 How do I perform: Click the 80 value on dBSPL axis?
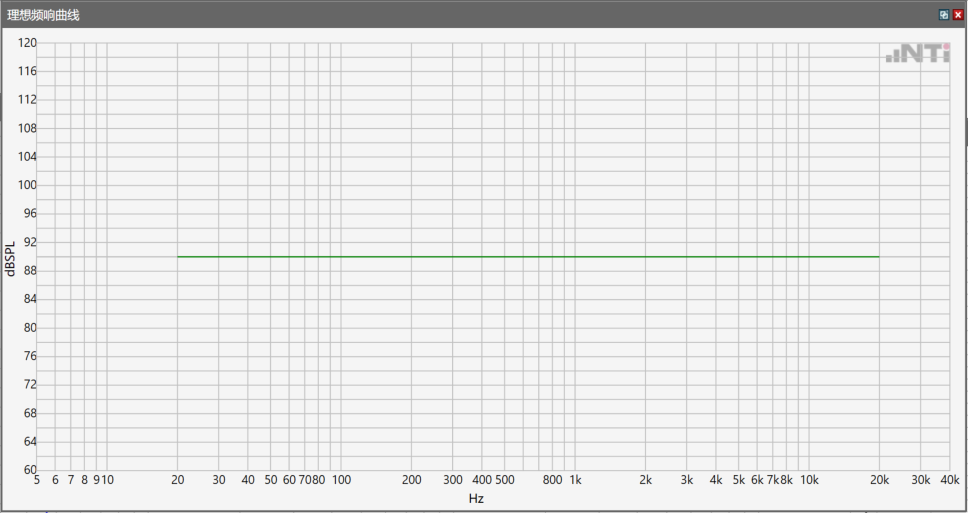click(29, 328)
